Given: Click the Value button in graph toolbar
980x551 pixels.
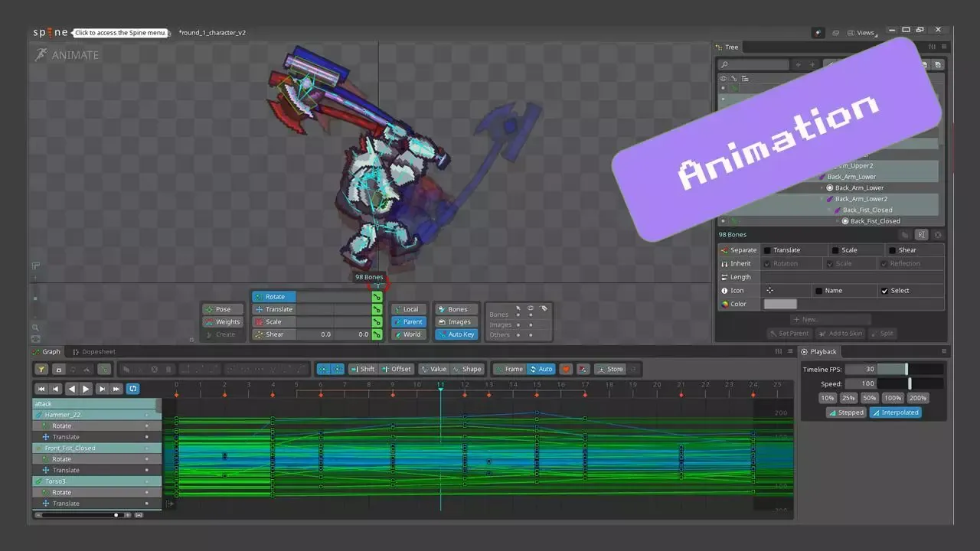Looking at the screenshot, I should pos(433,369).
